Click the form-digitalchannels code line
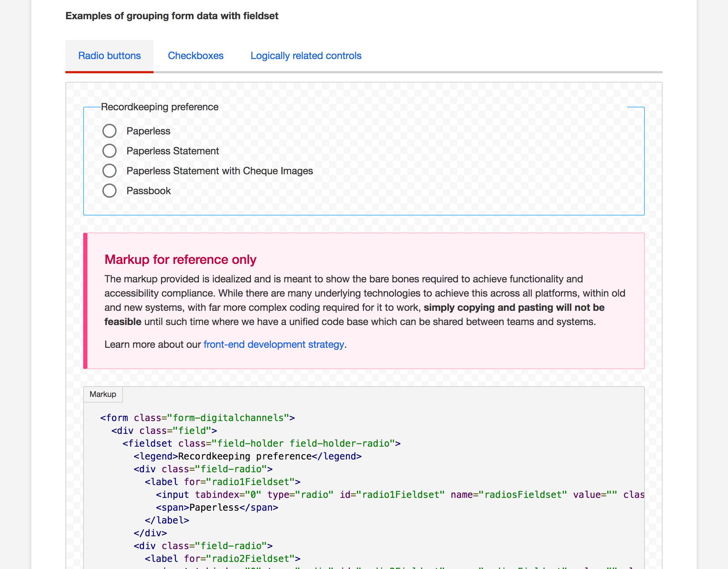Image resolution: width=728 pixels, height=569 pixels. point(197,418)
